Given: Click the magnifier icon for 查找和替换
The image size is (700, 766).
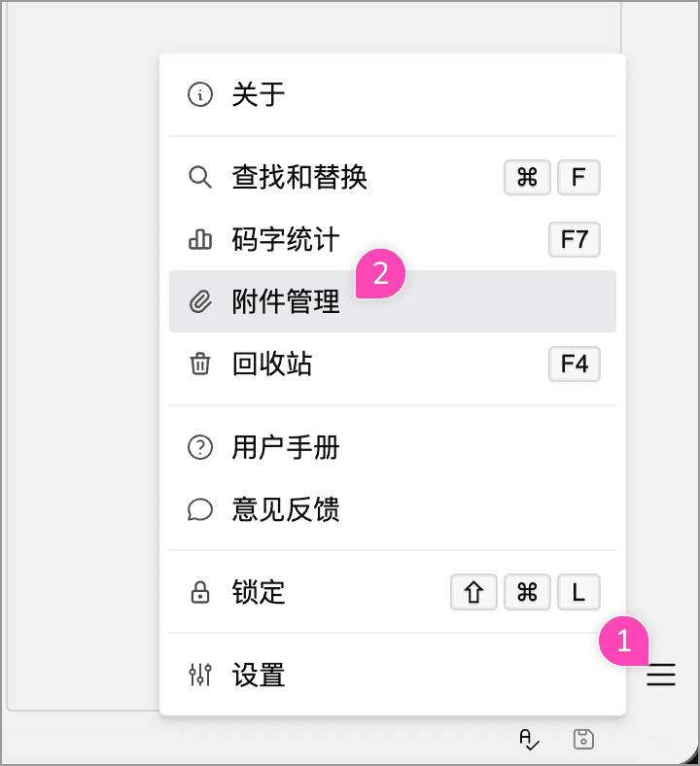Looking at the screenshot, I should pyautogui.click(x=199, y=177).
